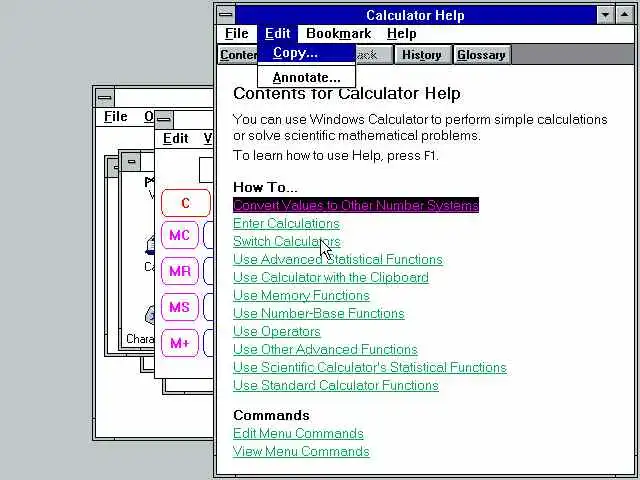Open the Enter Calculations help topic
The width and height of the screenshot is (640, 480).
(x=286, y=224)
